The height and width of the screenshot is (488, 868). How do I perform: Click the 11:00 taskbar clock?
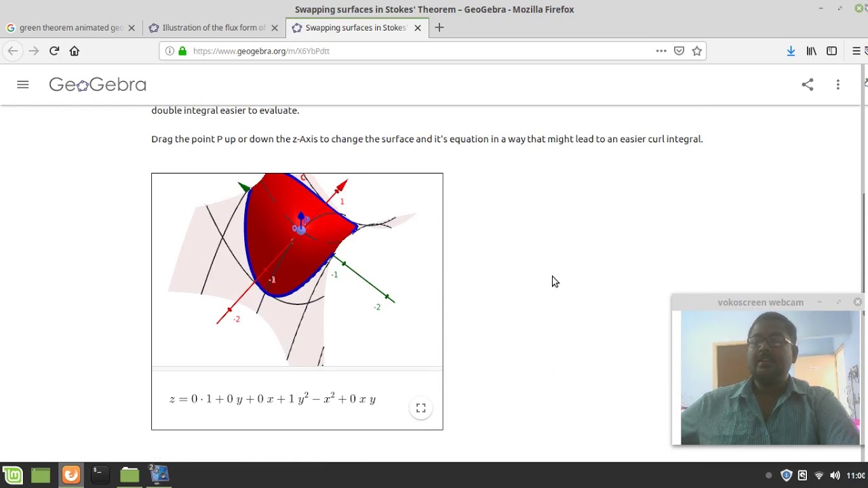pyautogui.click(x=856, y=476)
